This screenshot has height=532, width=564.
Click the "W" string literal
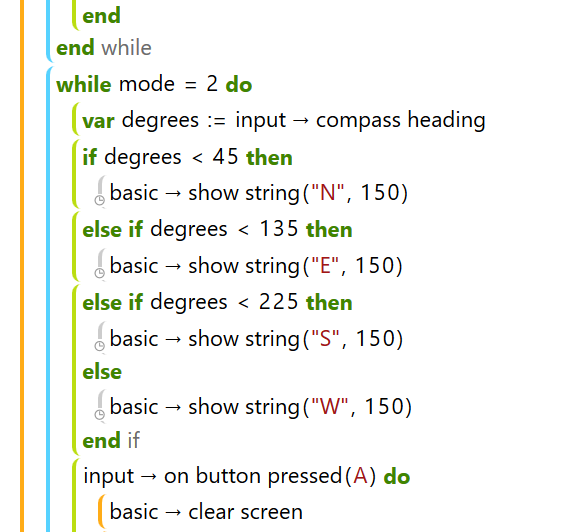(330, 406)
